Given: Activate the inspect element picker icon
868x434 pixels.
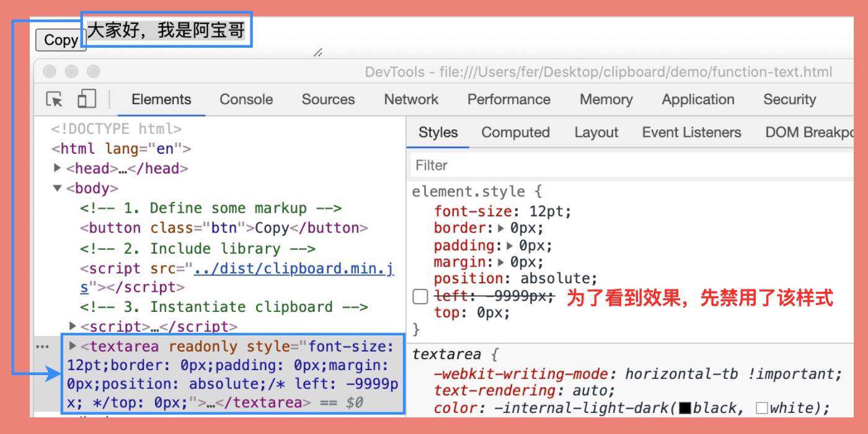Looking at the screenshot, I should pyautogui.click(x=55, y=99).
